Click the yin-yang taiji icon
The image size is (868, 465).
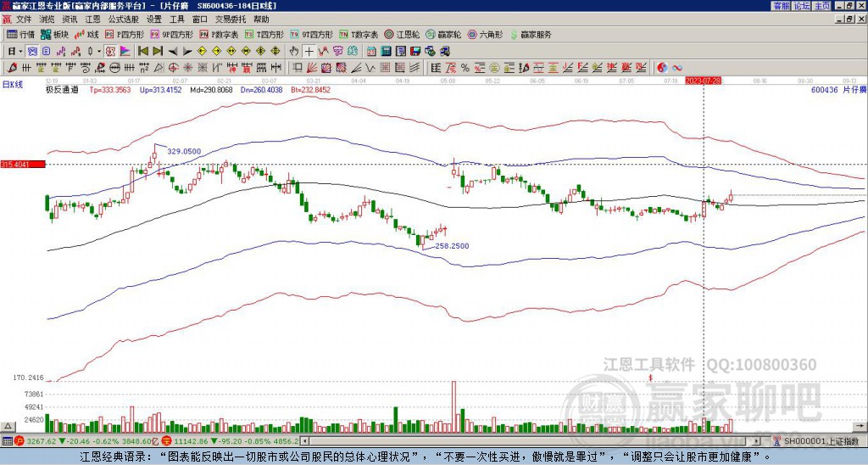click(662, 68)
